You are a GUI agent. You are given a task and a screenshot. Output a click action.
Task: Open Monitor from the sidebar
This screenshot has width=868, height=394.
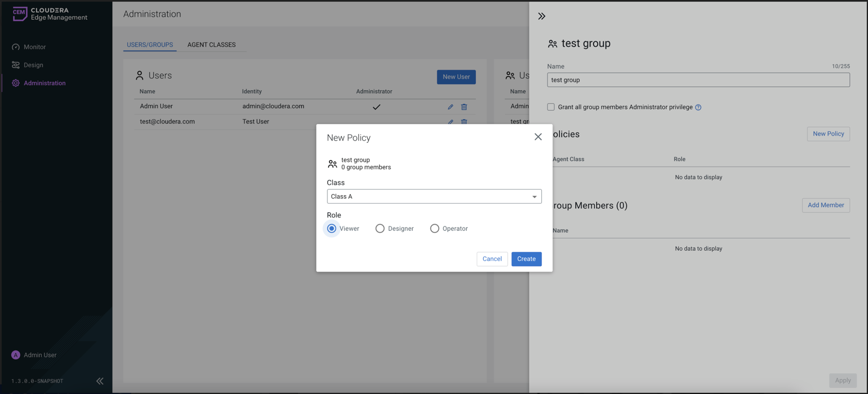[34, 47]
